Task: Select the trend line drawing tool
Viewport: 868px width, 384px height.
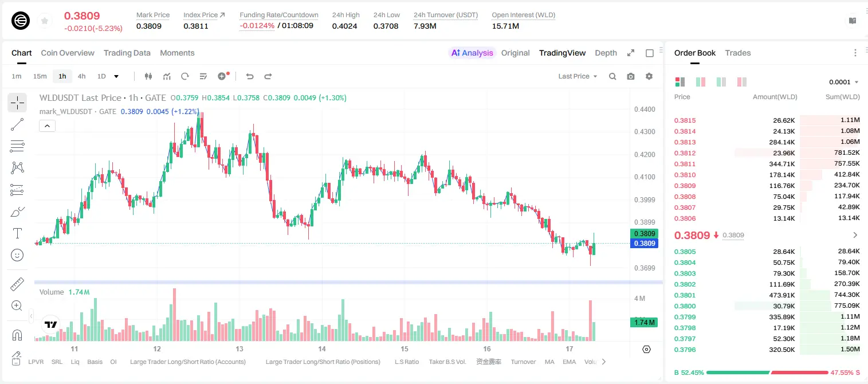Action: (17, 124)
